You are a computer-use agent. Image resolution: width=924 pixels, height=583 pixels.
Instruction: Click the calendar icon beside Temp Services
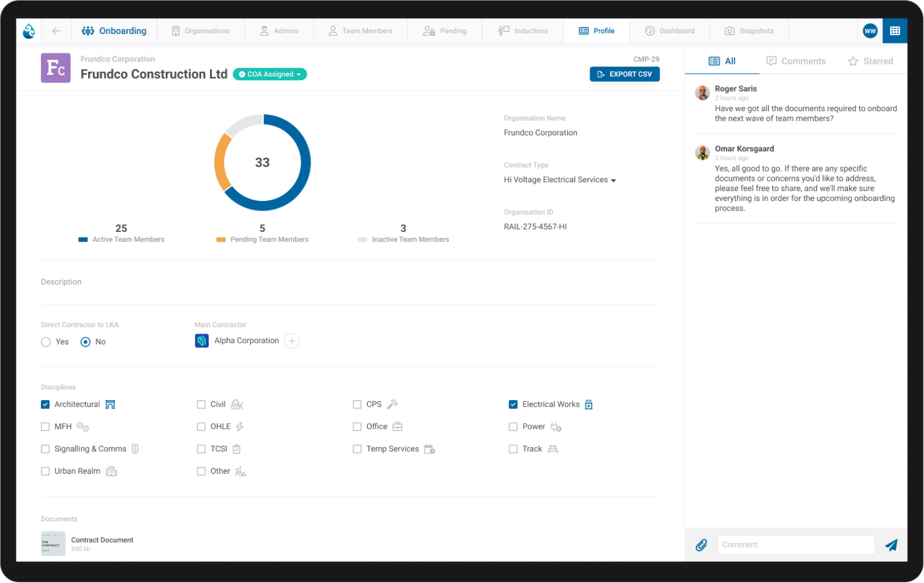[429, 449]
